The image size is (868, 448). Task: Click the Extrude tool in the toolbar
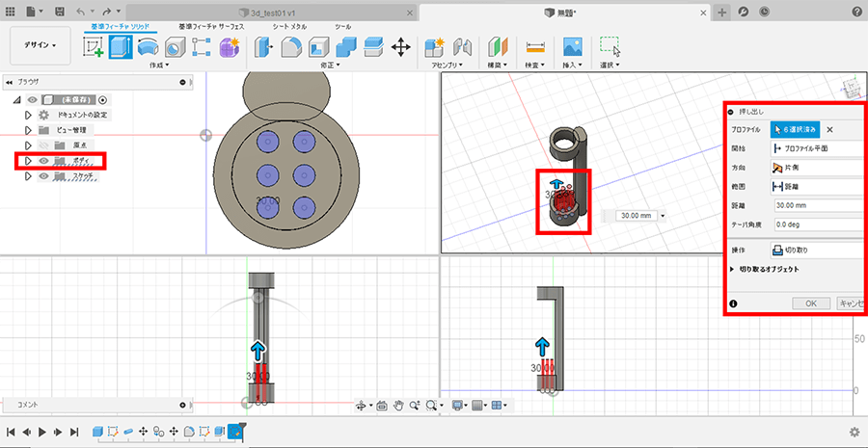pyautogui.click(x=121, y=47)
